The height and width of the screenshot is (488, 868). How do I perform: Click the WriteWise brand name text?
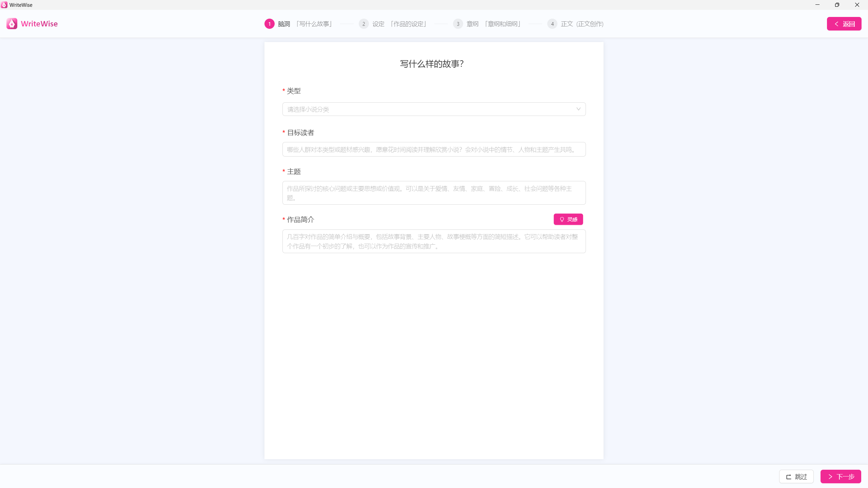click(x=39, y=24)
